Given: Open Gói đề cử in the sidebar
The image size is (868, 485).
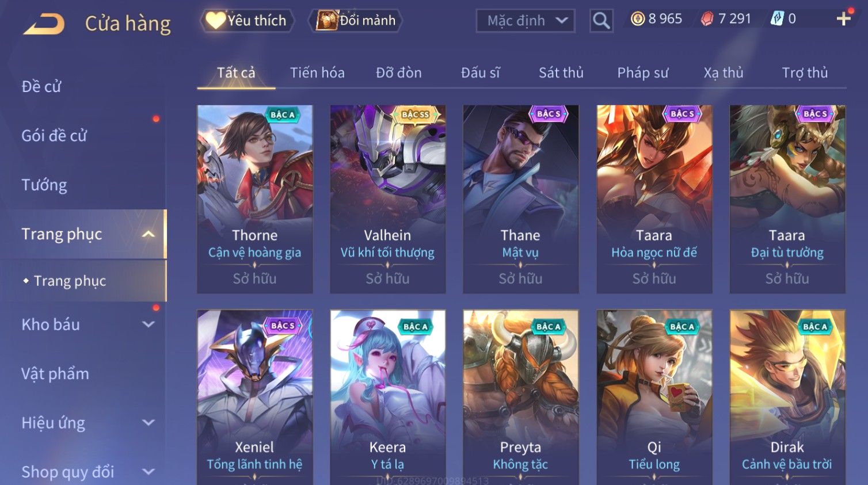Looking at the screenshot, I should pyautogui.click(x=54, y=136).
